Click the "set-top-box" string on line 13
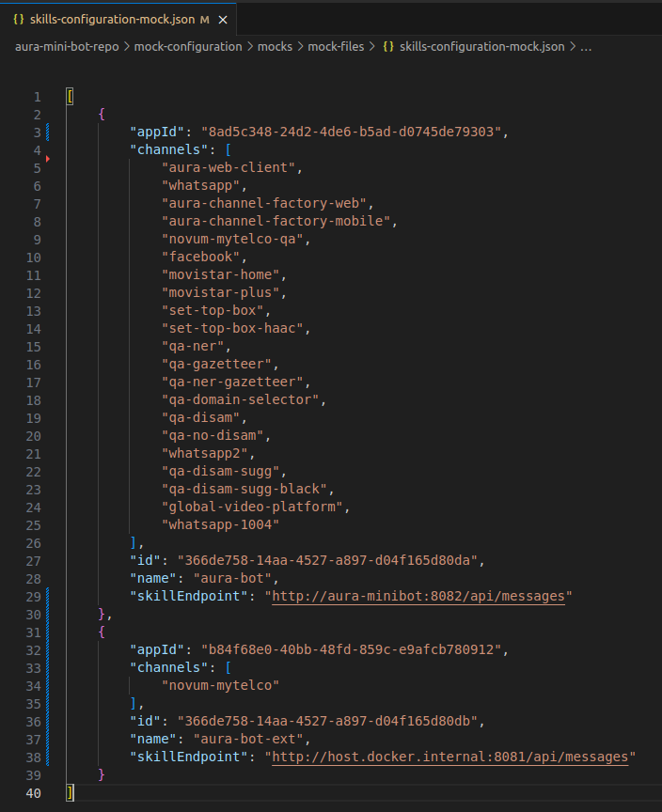662x812 pixels. click(x=213, y=311)
